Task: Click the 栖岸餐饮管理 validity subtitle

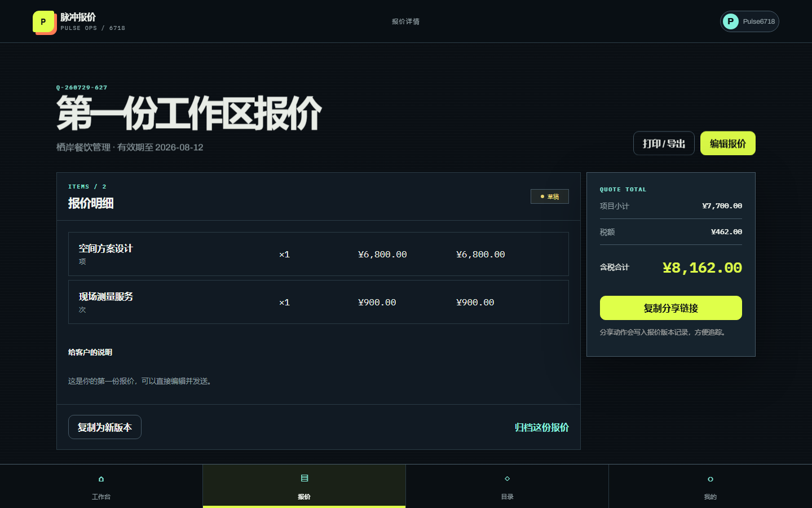Action: click(x=130, y=147)
